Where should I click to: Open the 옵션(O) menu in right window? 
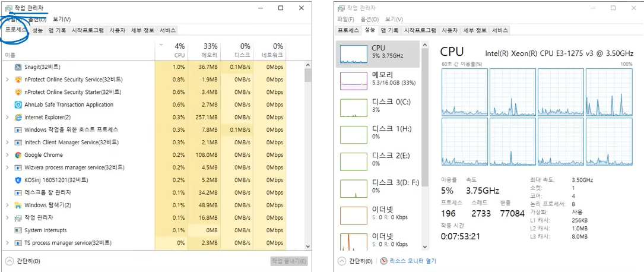(x=370, y=20)
